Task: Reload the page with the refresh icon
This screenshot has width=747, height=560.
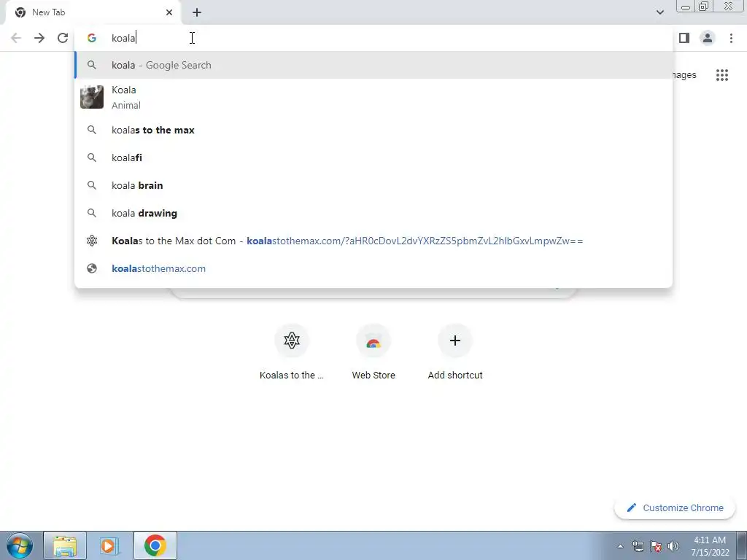Action: [x=63, y=38]
